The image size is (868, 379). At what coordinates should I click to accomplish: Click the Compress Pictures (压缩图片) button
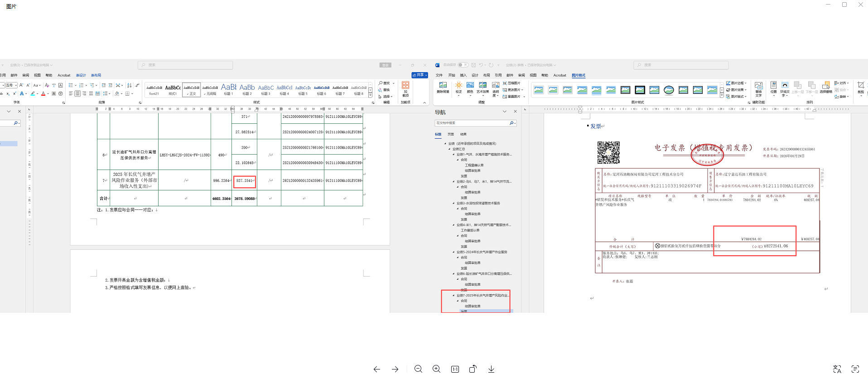[512, 83]
